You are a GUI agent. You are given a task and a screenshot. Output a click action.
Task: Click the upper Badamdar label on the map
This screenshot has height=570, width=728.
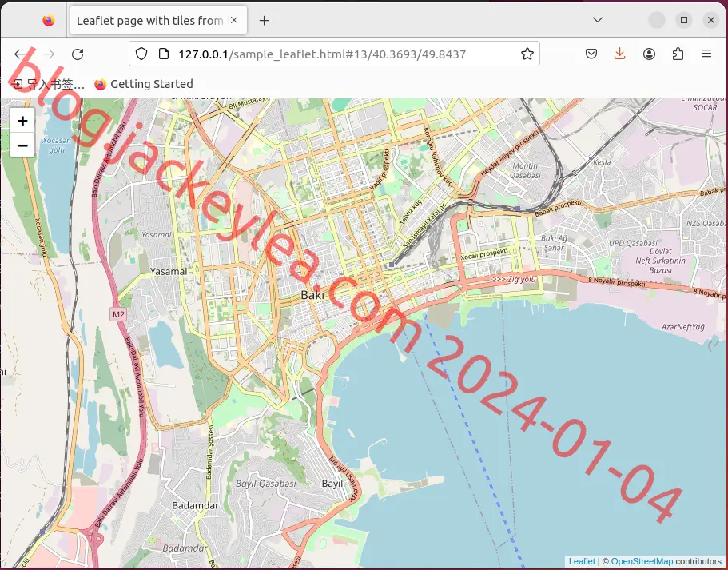pos(195,505)
